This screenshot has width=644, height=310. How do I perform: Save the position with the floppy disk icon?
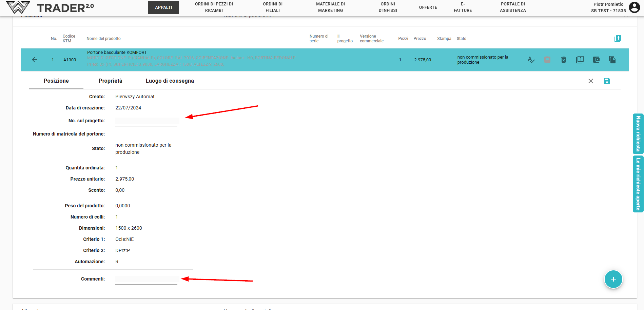(x=607, y=81)
